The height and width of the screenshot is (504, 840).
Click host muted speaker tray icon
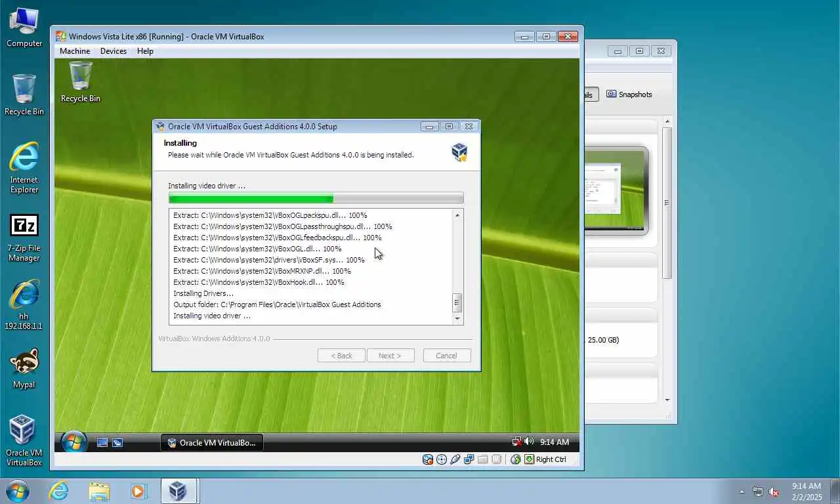774,491
